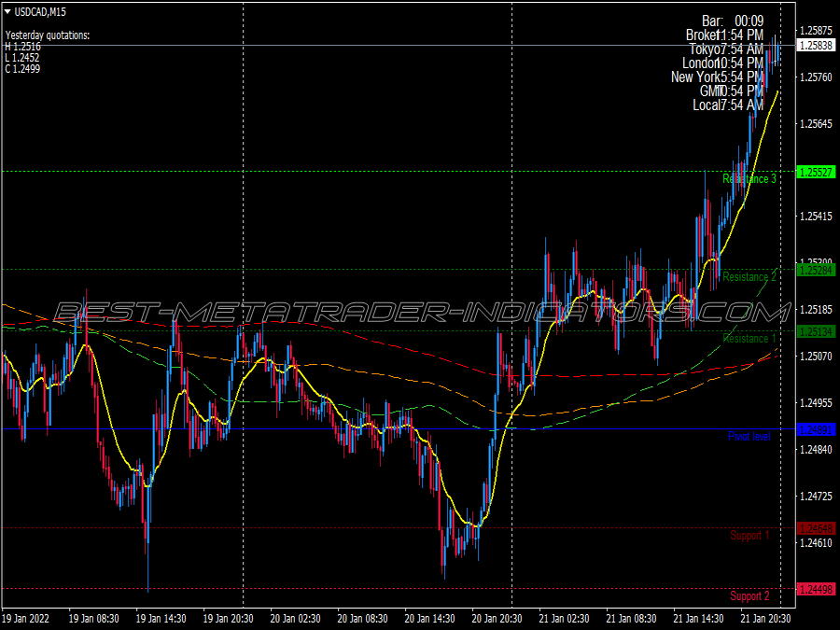Click the 1.24610 price scale value

(x=816, y=543)
